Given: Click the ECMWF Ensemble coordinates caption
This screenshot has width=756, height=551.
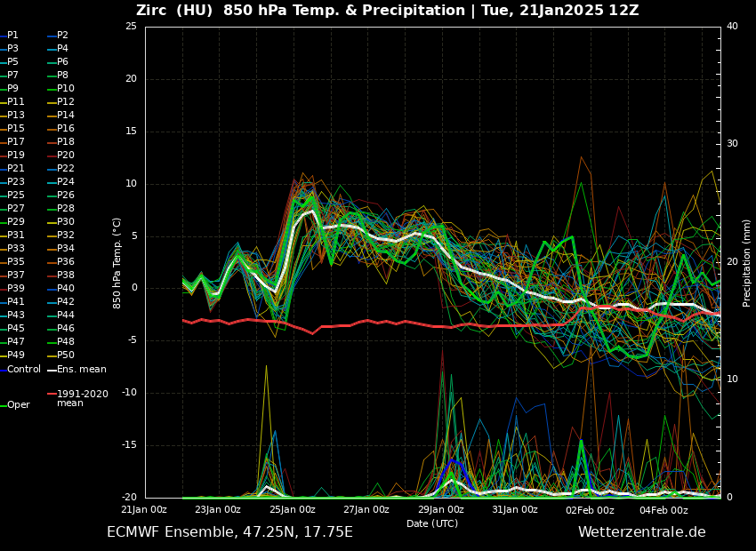Looking at the screenshot, I should 229,532.
